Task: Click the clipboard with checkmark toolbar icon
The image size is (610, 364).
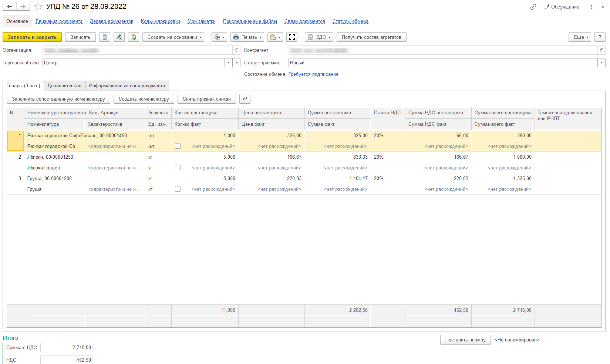Action: tap(134, 37)
